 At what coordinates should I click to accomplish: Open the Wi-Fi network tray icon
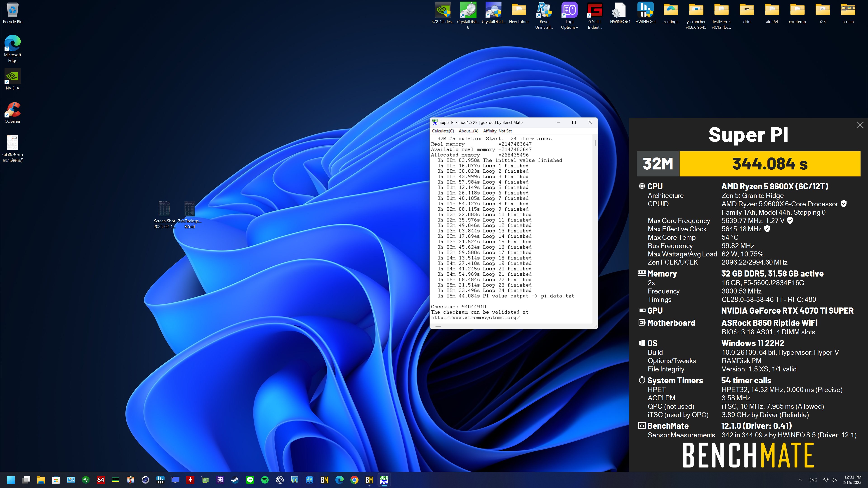coord(826,480)
